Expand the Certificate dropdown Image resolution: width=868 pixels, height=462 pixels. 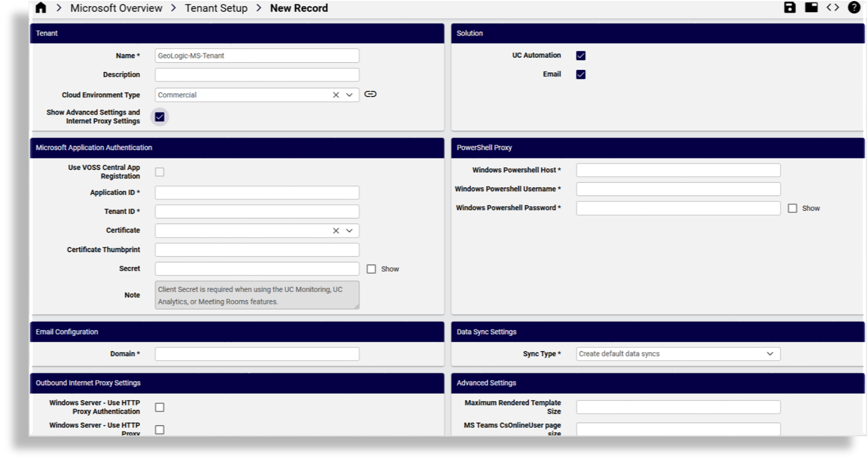pos(350,230)
